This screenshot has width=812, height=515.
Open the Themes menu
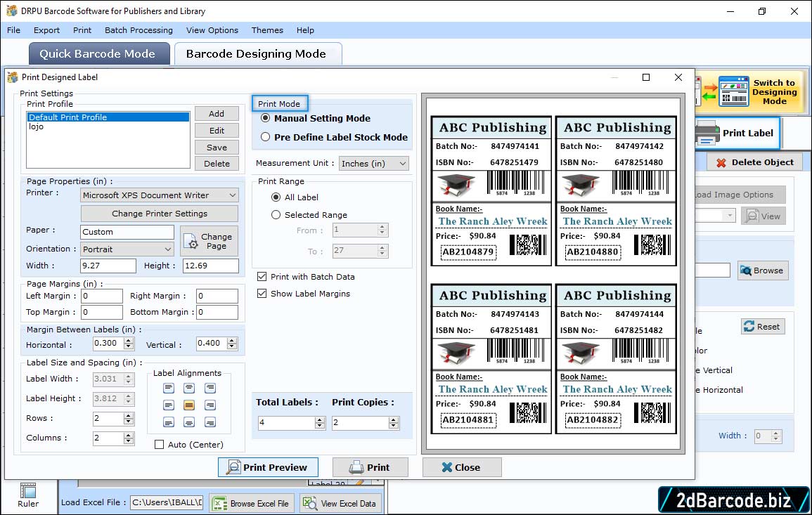coord(267,30)
